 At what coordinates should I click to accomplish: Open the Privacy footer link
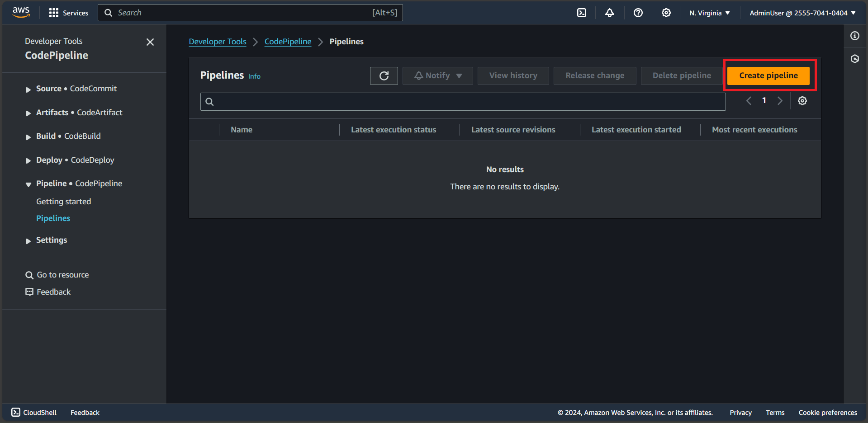pos(740,413)
